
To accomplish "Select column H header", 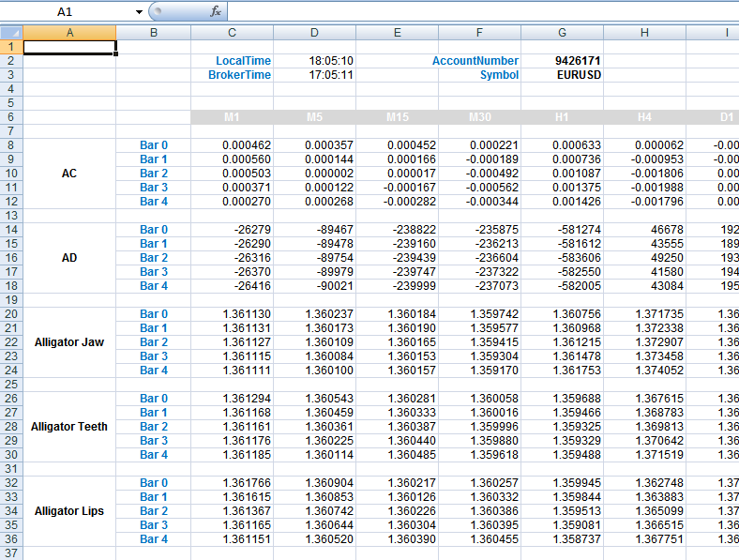I will click(644, 33).
